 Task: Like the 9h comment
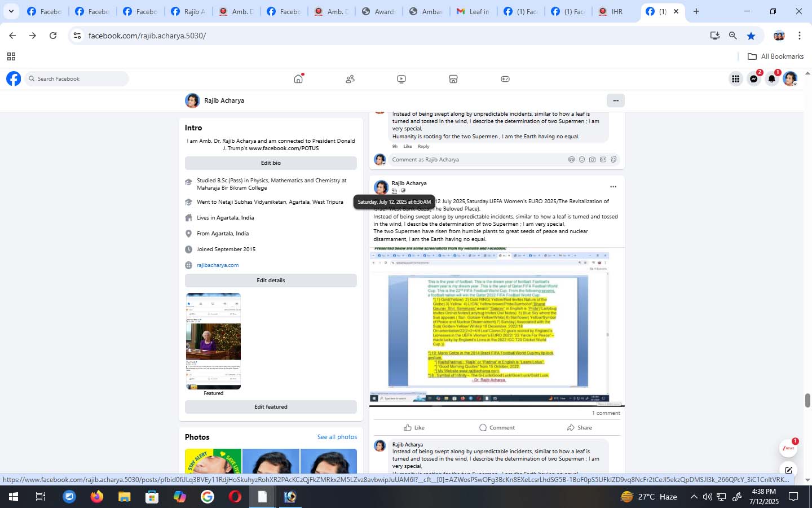click(x=408, y=146)
